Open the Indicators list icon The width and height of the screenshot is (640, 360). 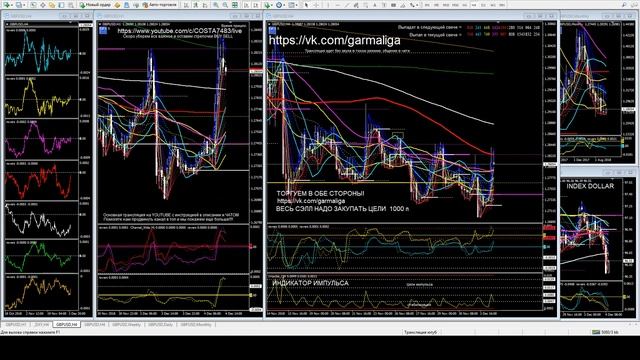267,5
